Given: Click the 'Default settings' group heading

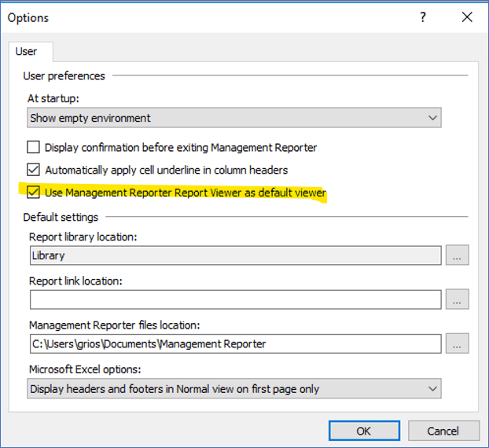Looking at the screenshot, I should (61, 217).
